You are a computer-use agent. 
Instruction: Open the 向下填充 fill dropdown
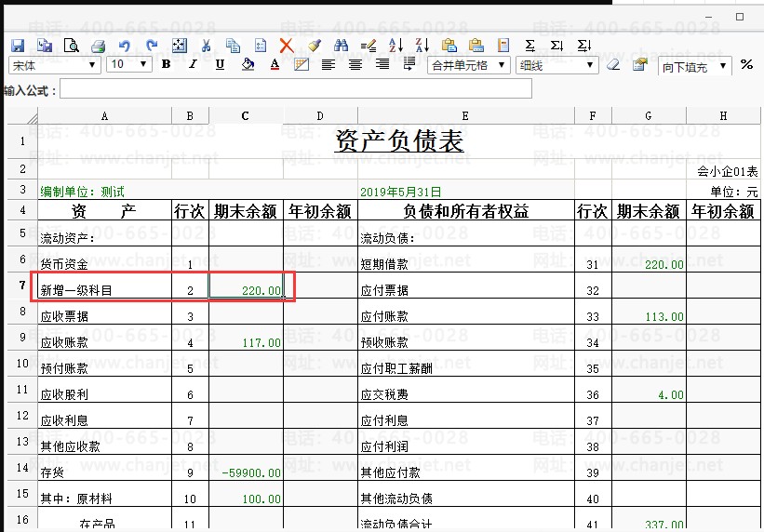coord(695,66)
